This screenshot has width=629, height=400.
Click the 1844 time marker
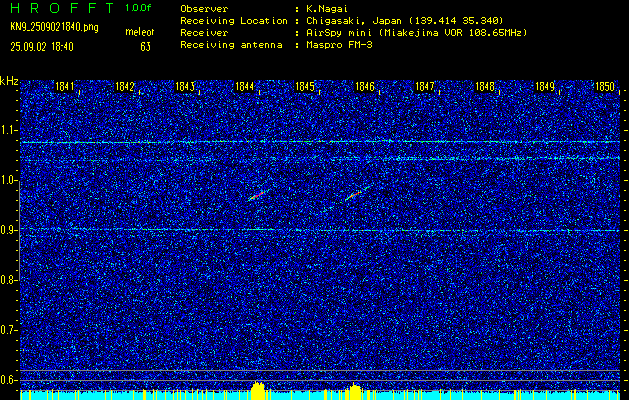click(245, 86)
